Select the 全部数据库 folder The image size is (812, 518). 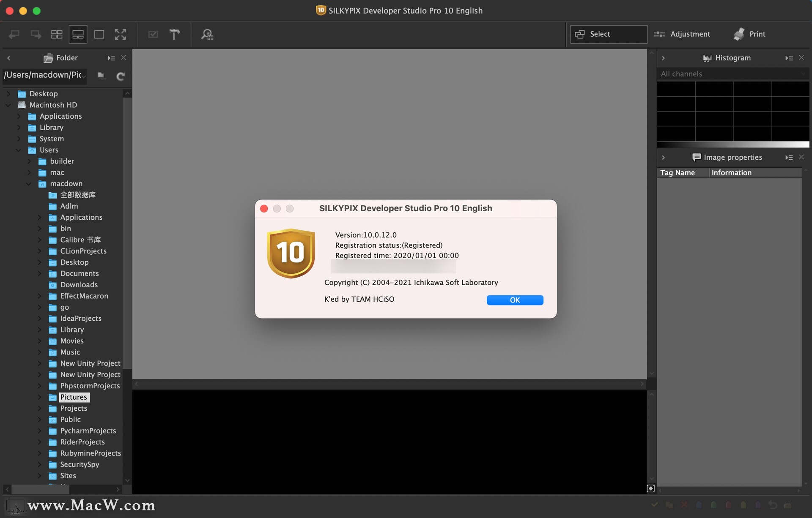[x=78, y=195]
